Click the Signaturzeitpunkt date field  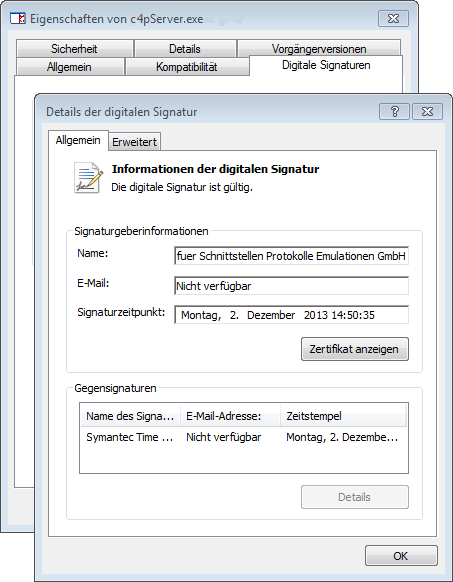291,315
